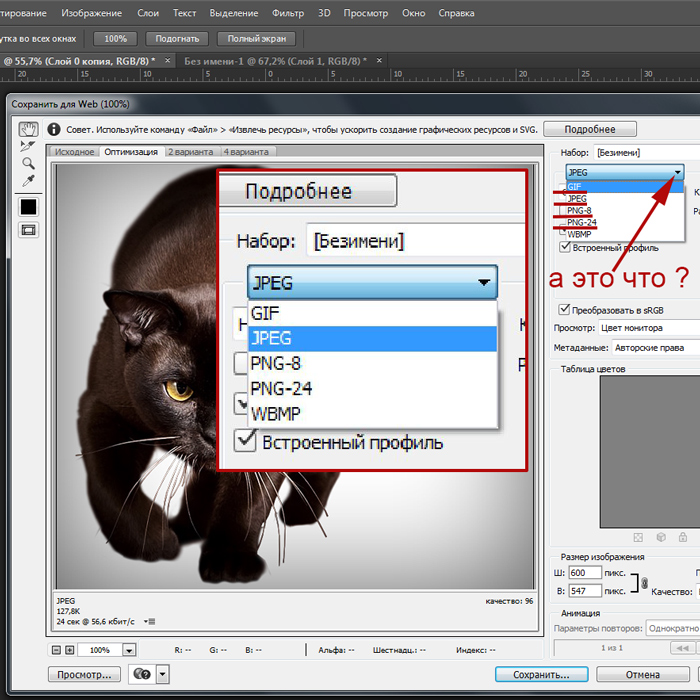
Task: Open the zoom level dropdown arrow beside 100%
Action: 129,650
